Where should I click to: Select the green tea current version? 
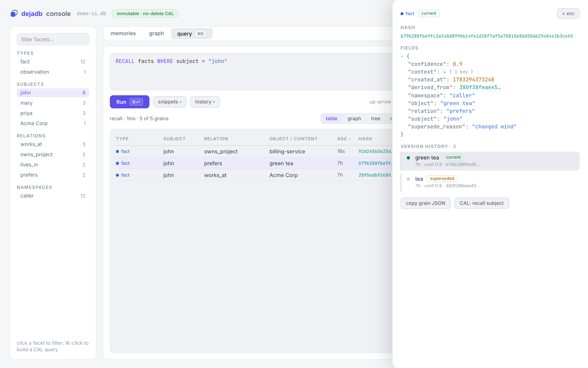490,161
